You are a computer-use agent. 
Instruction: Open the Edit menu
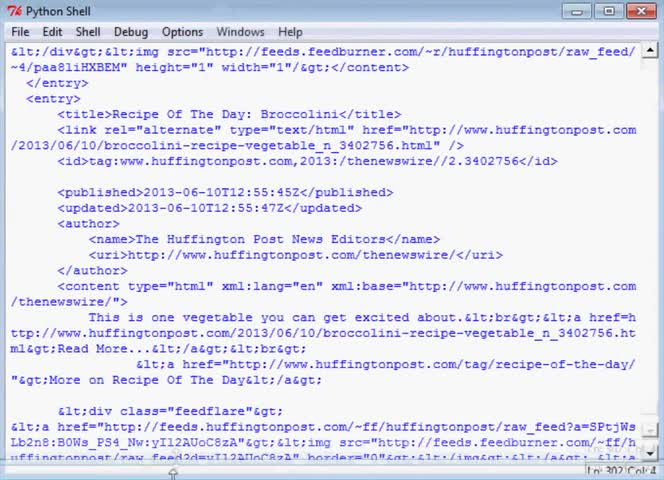pyautogui.click(x=52, y=32)
